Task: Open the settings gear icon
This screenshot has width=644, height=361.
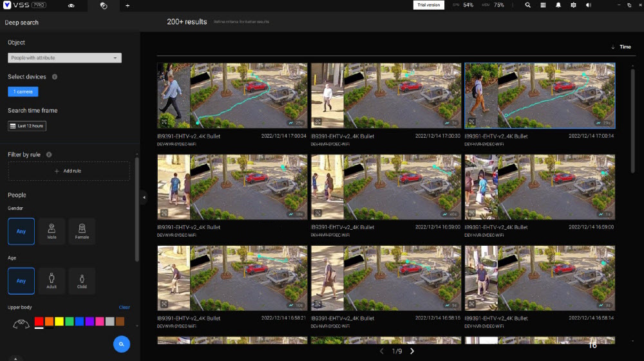Action: 573,5
